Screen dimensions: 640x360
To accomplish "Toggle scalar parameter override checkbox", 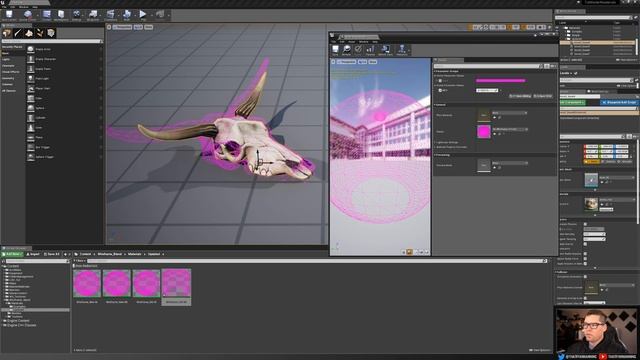I will pyautogui.click(x=440, y=90).
